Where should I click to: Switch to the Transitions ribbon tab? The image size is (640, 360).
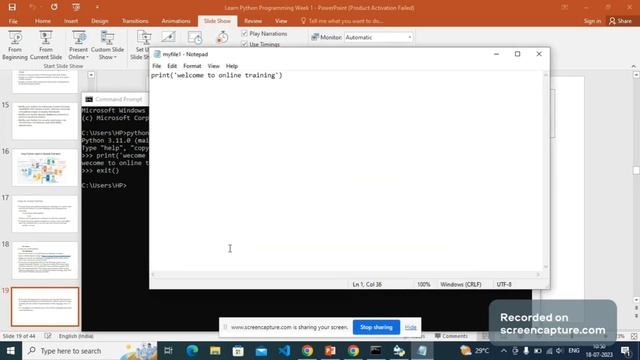(135, 21)
